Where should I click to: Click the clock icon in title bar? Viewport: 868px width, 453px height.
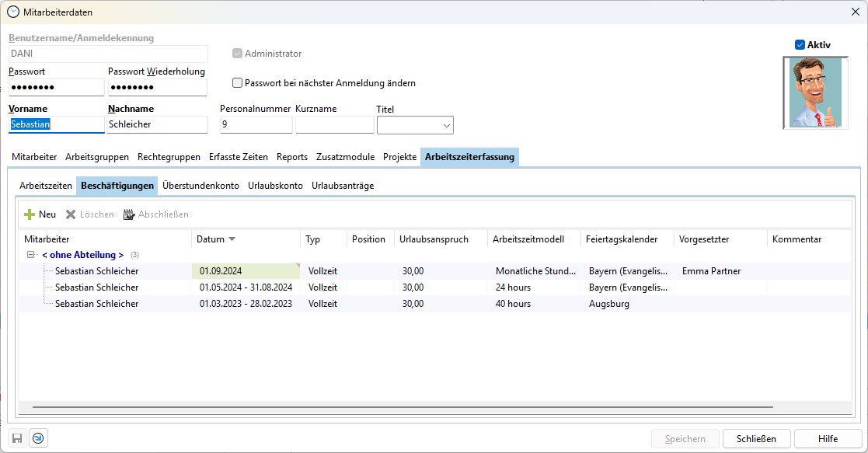click(12, 12)
